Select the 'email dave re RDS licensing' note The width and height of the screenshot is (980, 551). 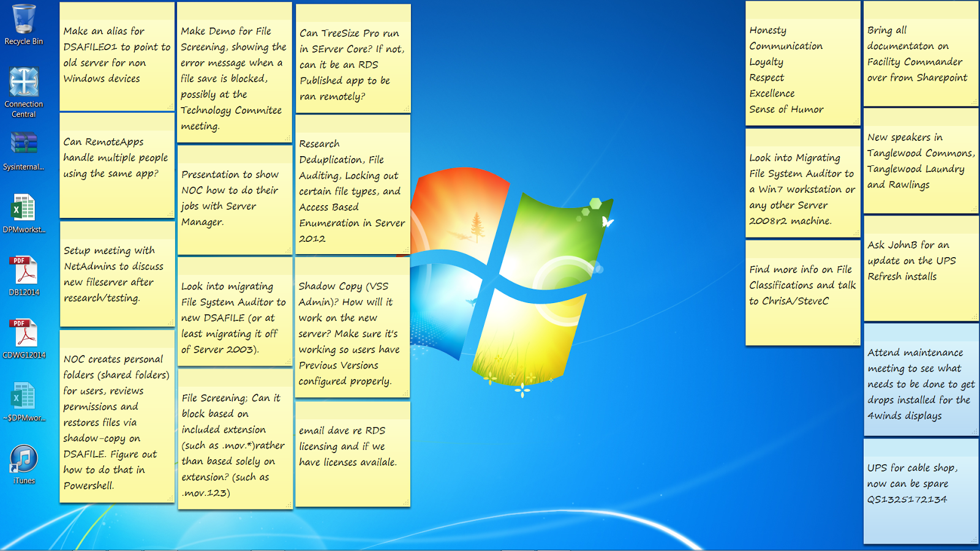click(352, 454)
